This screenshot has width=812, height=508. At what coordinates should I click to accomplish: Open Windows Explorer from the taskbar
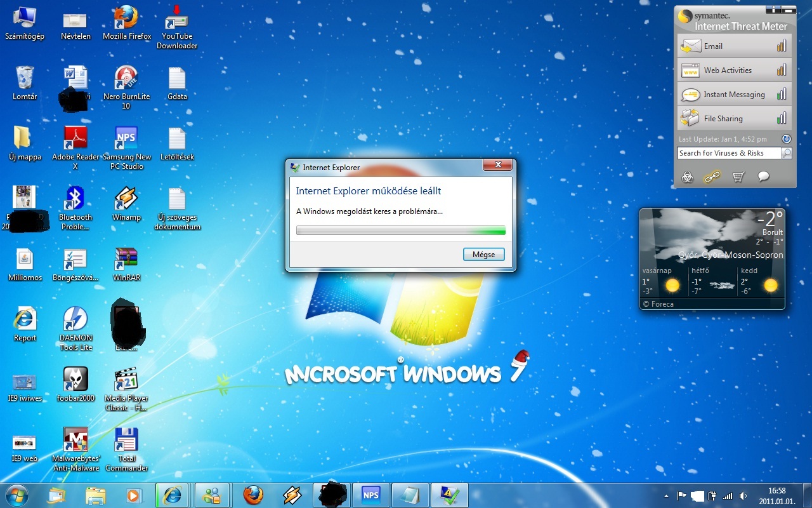pyautogui.click(x=96, y=495)
